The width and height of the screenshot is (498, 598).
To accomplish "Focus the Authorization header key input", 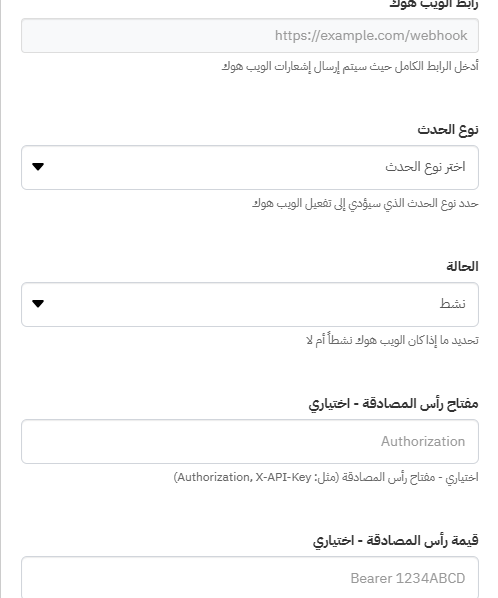I will coord(250,442).
